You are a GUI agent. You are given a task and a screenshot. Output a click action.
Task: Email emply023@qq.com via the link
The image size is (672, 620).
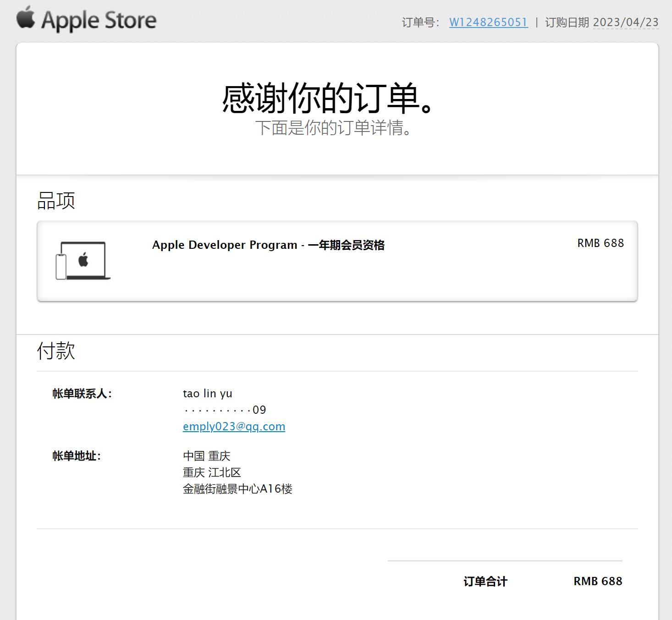point(234,426)
